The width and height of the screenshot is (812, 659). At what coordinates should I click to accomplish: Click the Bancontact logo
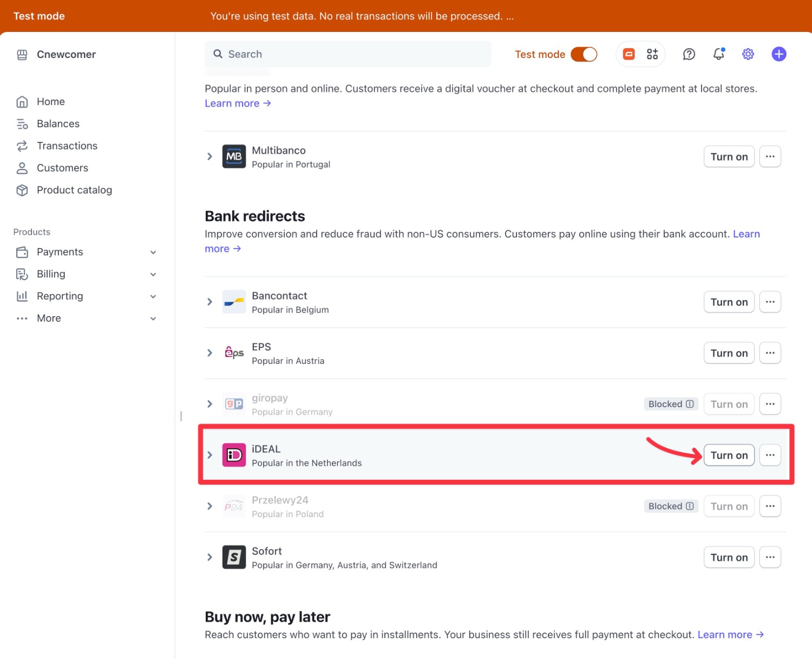(234, 302)
